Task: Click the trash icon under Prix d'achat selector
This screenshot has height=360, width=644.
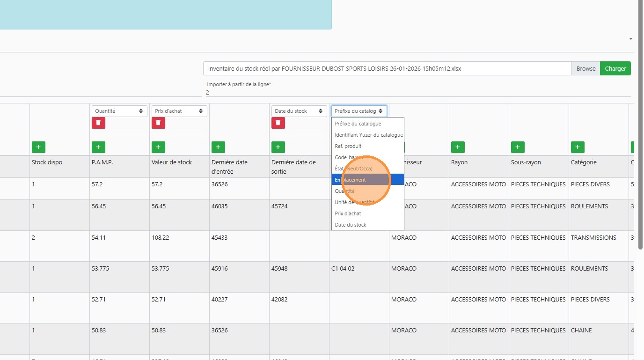Action: (x=158, y=123)
